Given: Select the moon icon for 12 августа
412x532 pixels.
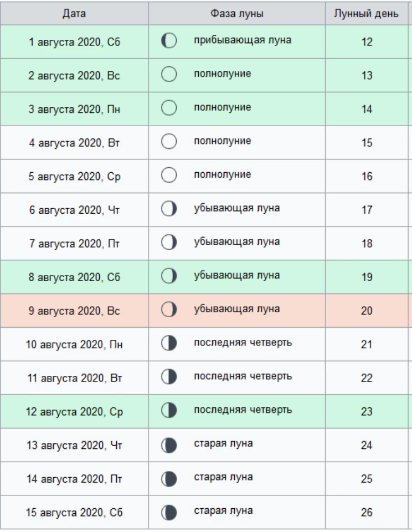Looking at the screenshot, I should [x=169, y=411].
